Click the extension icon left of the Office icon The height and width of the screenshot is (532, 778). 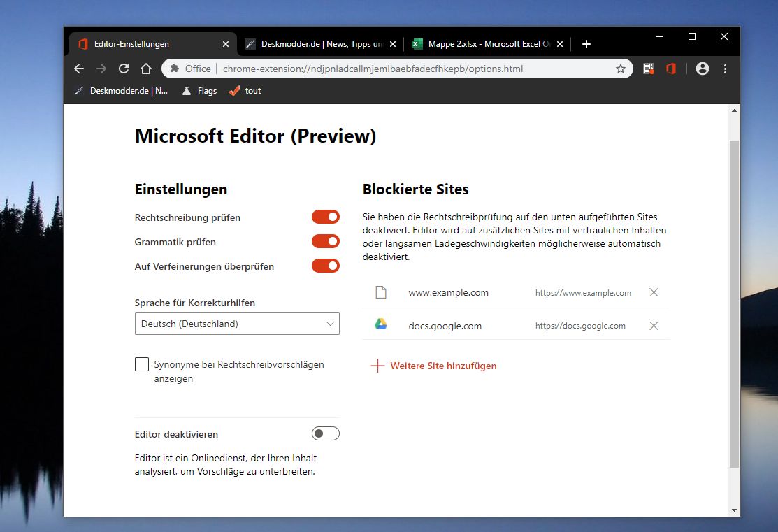coord(649,69)
